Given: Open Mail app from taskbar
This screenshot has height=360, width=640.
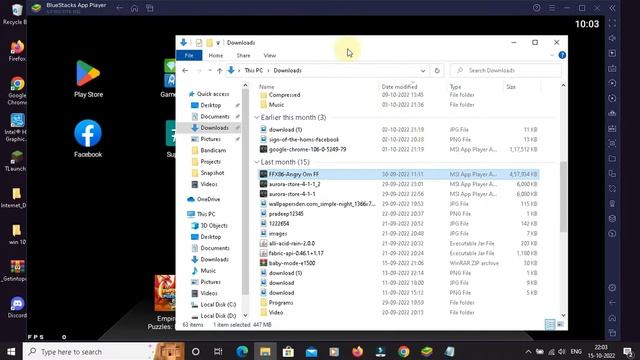Looking at the screenshot, I should point(311,351).
